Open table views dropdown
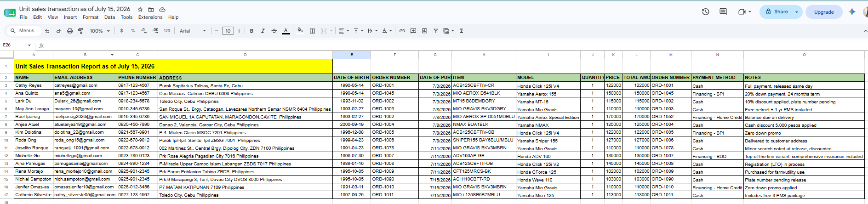Screen dimensions: 868x204 [x=448, y=31]
